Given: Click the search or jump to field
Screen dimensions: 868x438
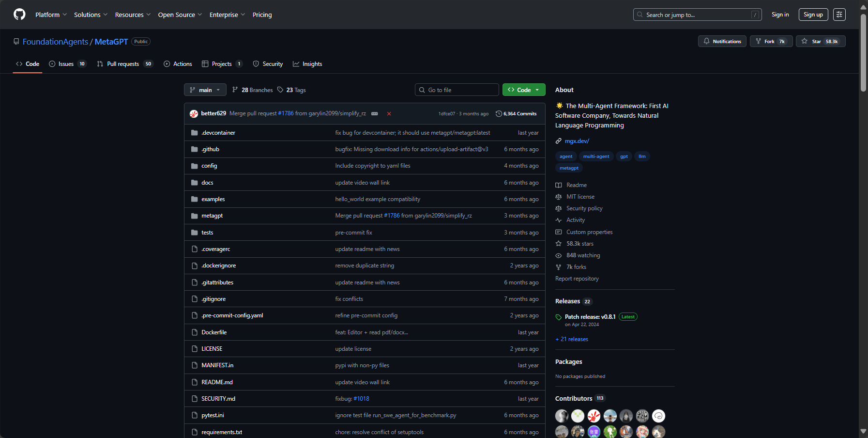Looking at the screenshot, I should point(697,15).
